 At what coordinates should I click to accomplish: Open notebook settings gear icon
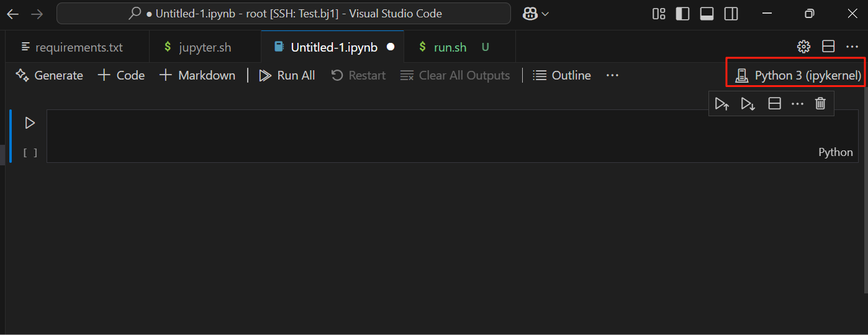[x=803, y=47]
